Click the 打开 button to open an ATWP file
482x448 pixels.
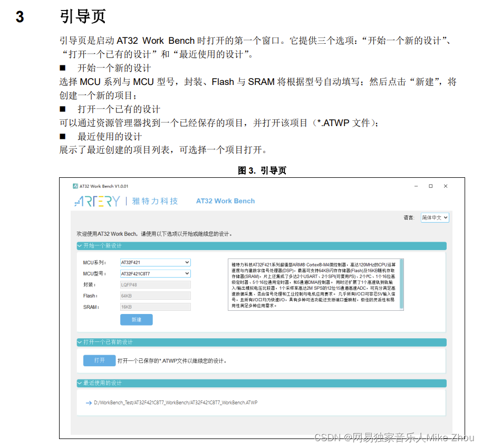click(99, 360)
